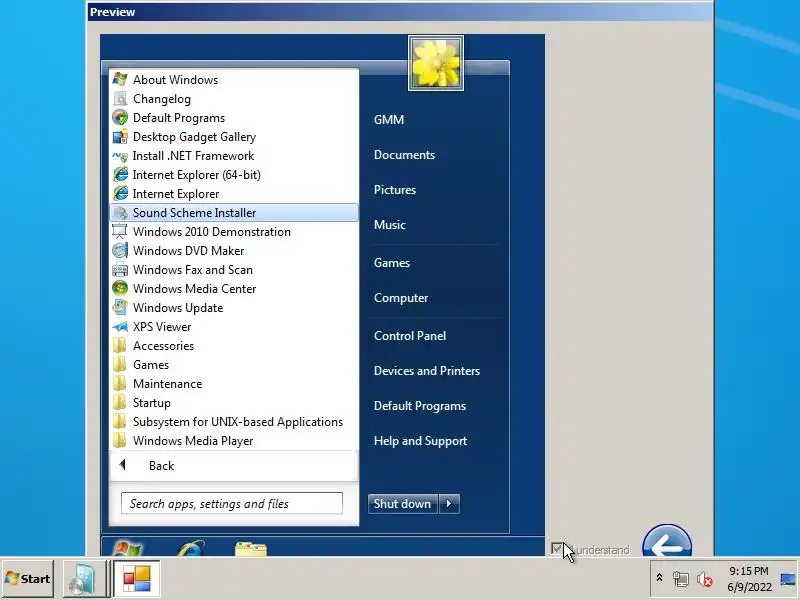Click the Internet Explorer (64-bit) icon
This screenshot has width=800, height=600.
click(120, 174)
